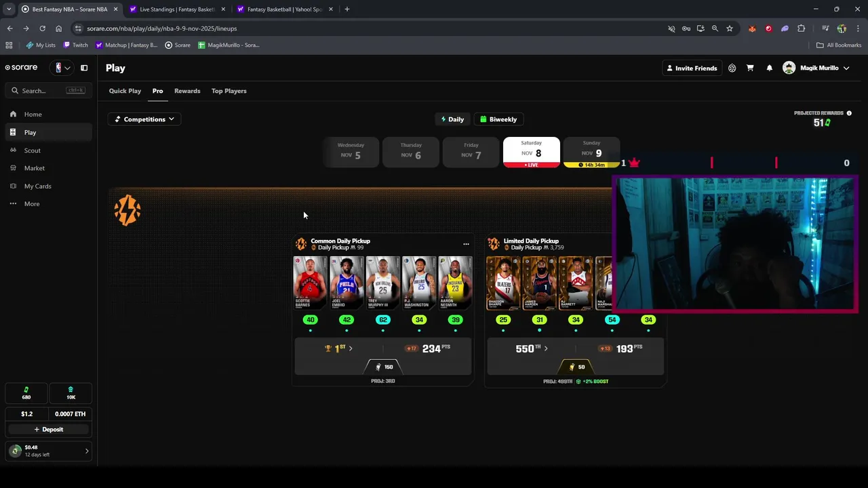Go to My Cards in sidebar
Viewport: 868px width, 488px height.
click(x=49, y=186)
